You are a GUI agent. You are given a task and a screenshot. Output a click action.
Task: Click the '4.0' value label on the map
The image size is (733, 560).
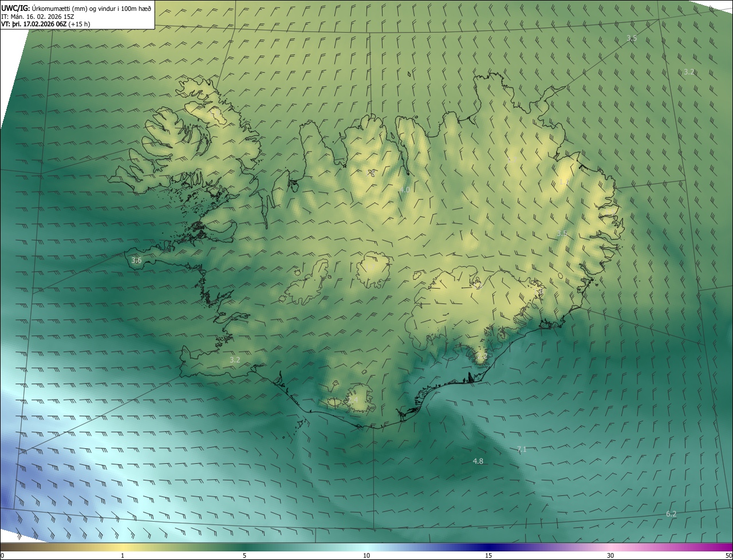pyautogui.click(x=404, y=190)
